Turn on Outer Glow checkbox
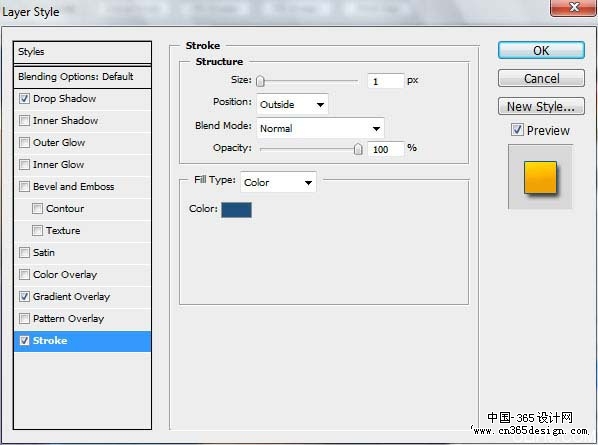This screenshot has width=598, height=445. 24,143
